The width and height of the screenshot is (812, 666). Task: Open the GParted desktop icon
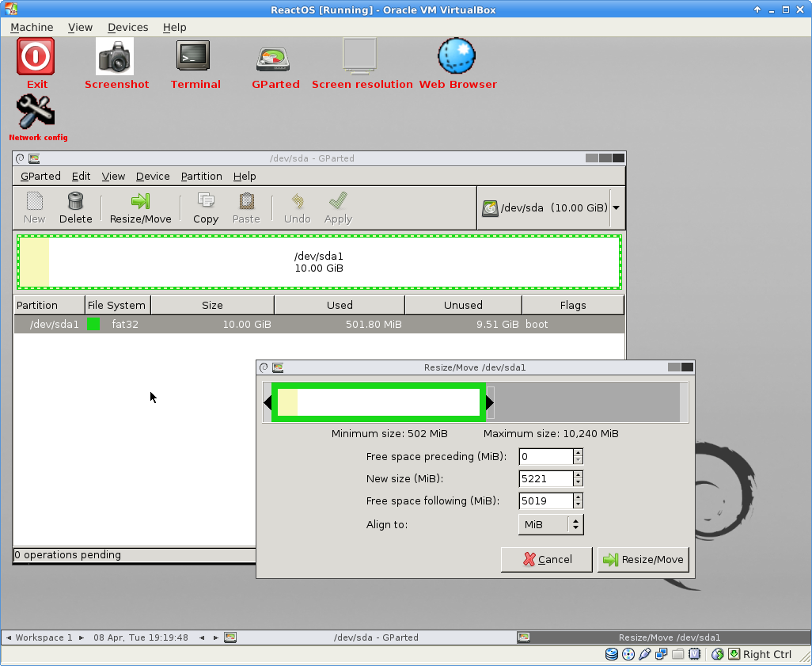point(275,59)
